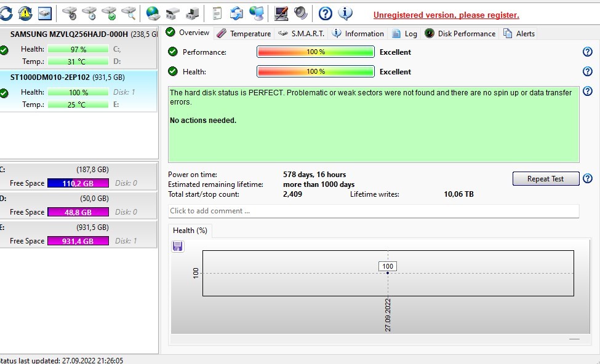Click the globe disk icon in toolbar
This screenshot has width=600, height=364.
pos(153,13)
